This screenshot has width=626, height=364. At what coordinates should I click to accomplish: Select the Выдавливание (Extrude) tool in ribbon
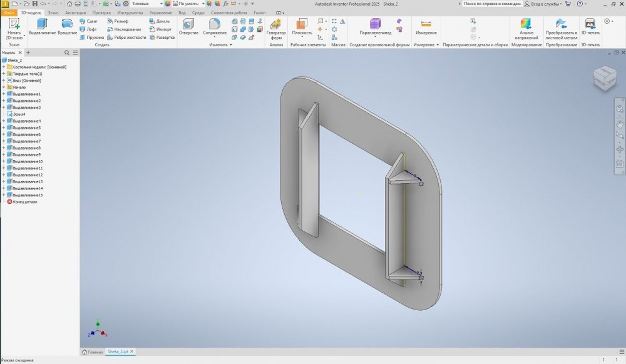click(43, 26)
